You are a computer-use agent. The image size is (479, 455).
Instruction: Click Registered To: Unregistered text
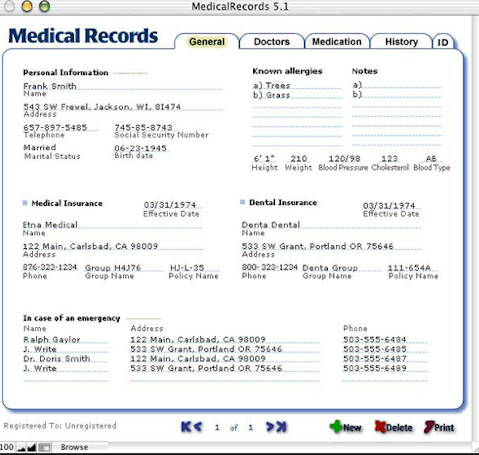tap(60, 426)
